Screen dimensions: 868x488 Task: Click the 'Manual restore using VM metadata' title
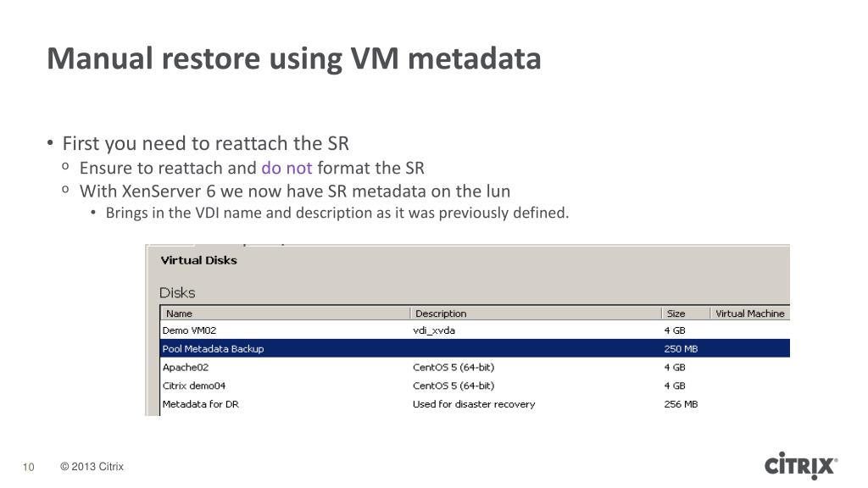pos(293,58)
